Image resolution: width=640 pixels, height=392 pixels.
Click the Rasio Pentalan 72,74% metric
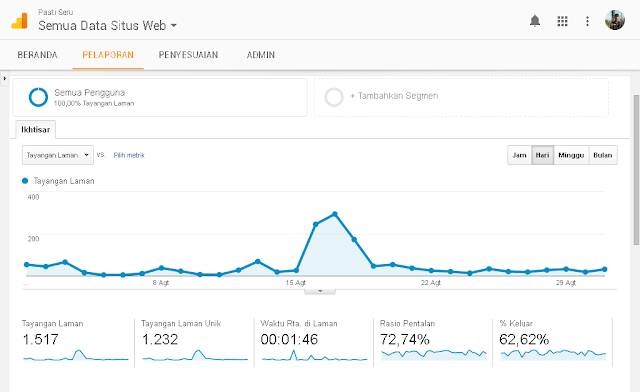[x=405, y=339]
